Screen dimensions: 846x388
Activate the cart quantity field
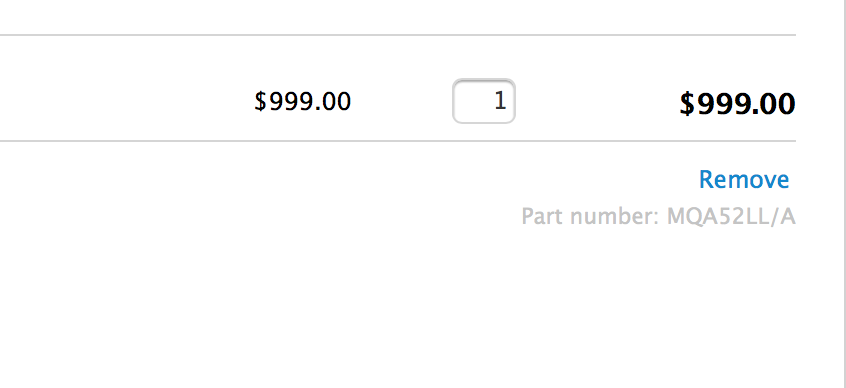click(484, 101)
